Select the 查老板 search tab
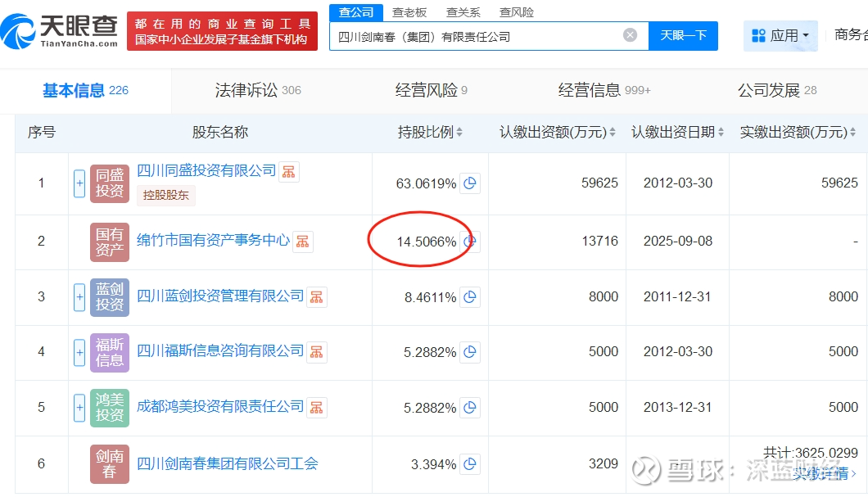Image resolution: width=868 pixels, height=497 pixels. click(x=409, y=12)
